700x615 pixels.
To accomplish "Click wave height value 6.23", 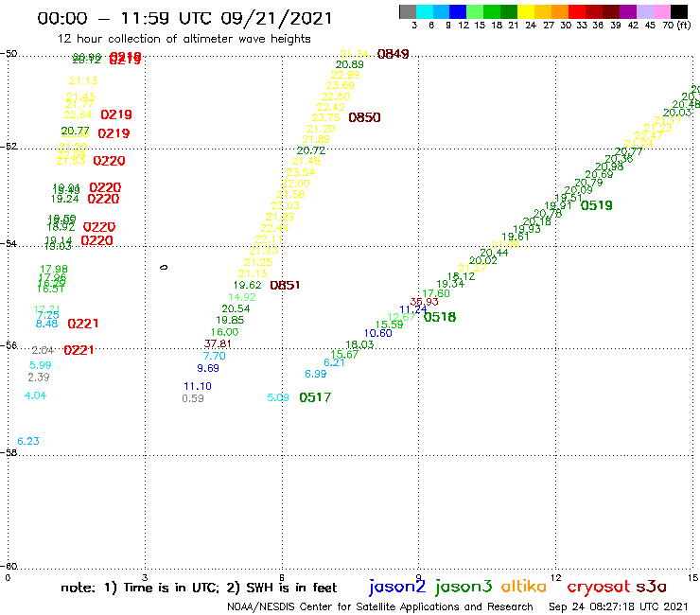I will [x=28, y=441].
